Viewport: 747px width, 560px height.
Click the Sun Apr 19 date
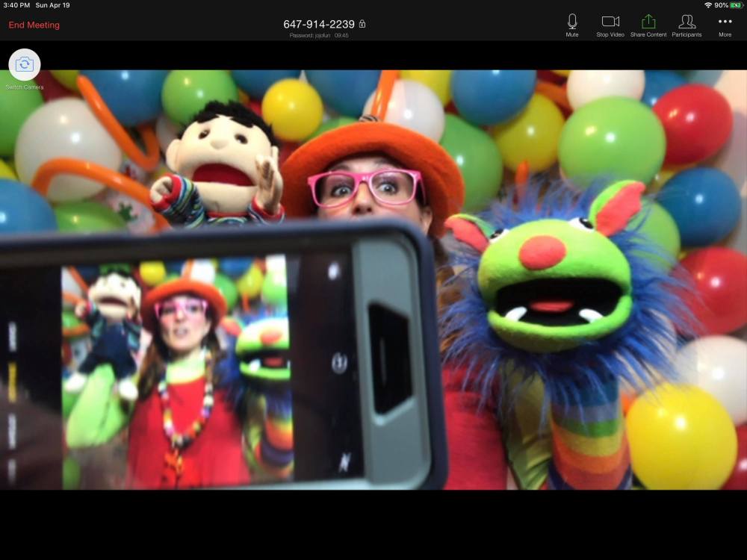tap(52, 5)
